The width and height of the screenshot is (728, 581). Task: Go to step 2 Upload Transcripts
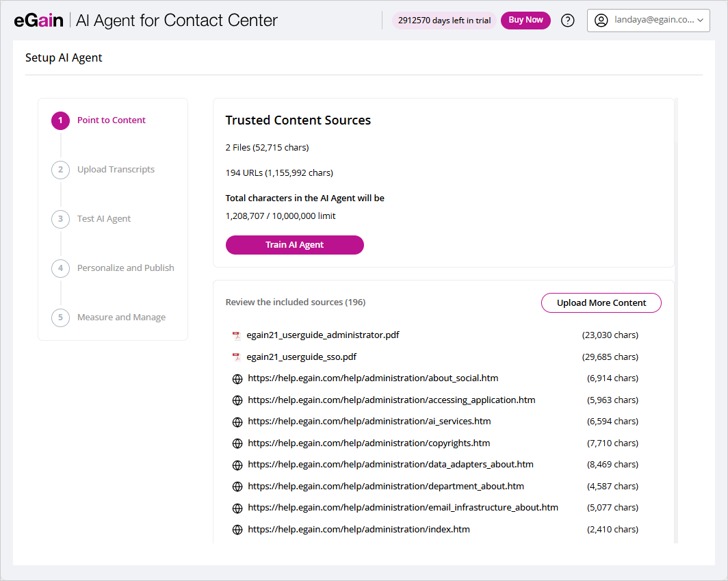[116, 170]
